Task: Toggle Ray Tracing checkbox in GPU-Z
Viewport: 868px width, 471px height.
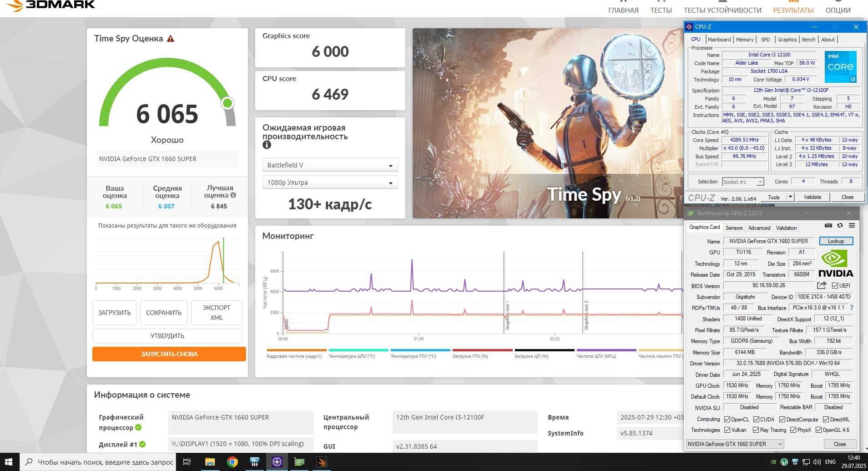Action: click(x=756, y=430)
